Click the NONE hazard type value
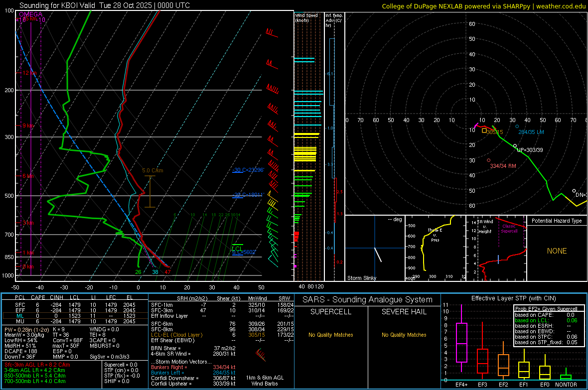The image size is (588, 390). (x=557, y=251)
